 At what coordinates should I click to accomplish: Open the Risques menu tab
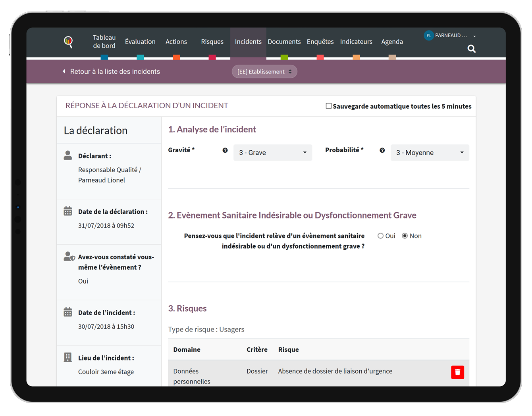212,42
